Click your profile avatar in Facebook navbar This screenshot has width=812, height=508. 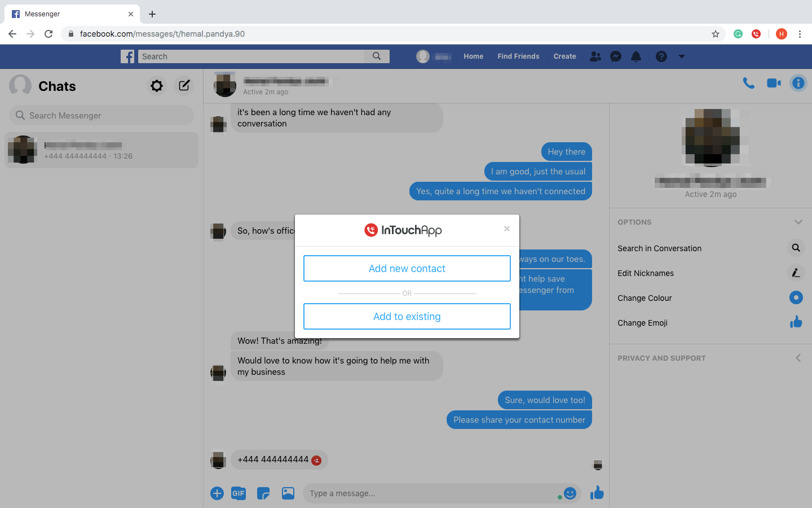pos(423,56)
